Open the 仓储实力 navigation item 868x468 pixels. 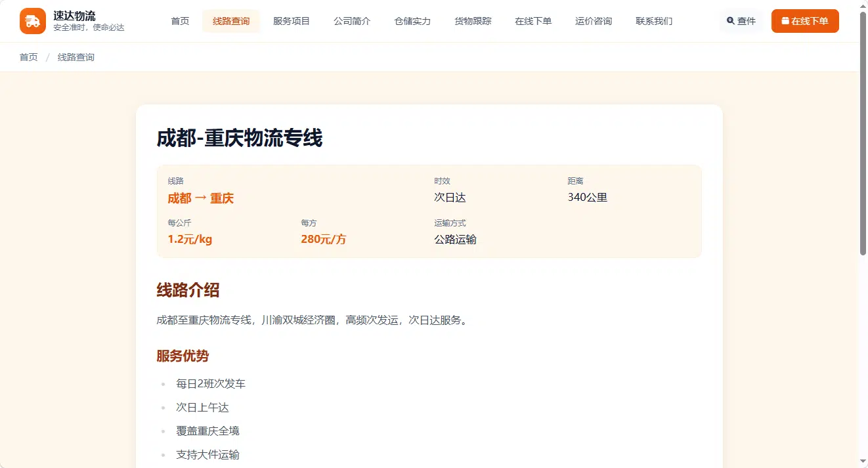click(412, 21)
